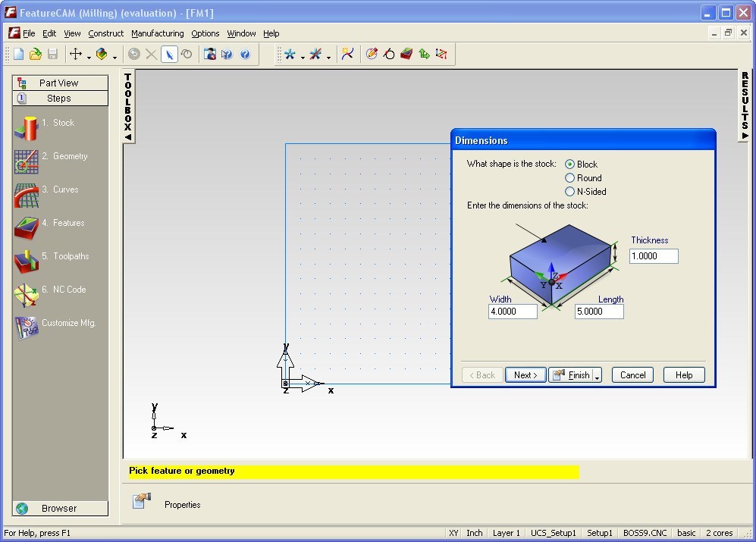Open the Construct menu

coord(105,33)
